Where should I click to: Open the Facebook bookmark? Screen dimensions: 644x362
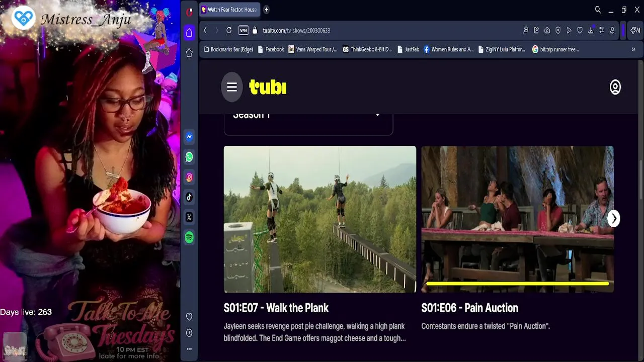[271, 49]
